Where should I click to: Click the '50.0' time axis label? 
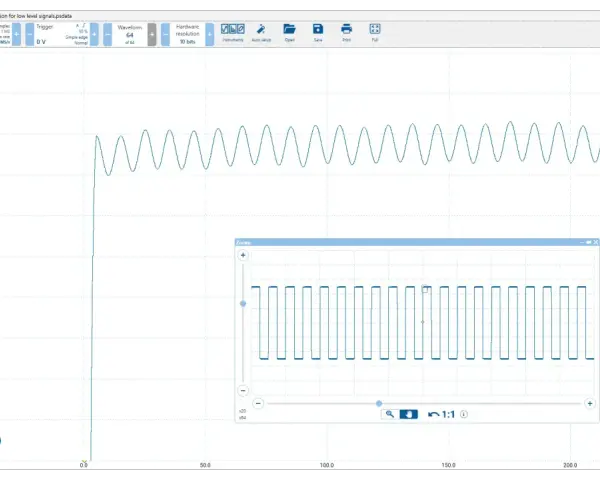[205, 465]
